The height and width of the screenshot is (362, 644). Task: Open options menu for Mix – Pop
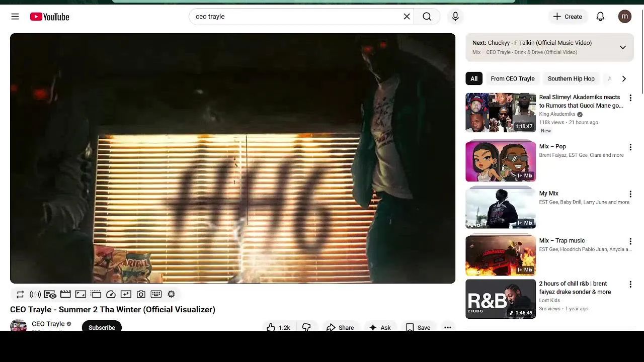(x=630, y=147)
